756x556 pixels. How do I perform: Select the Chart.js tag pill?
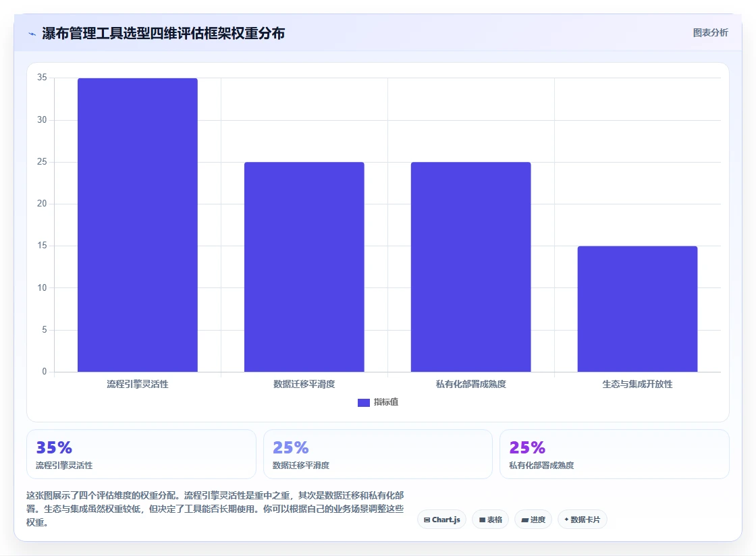tap(441, 520)
